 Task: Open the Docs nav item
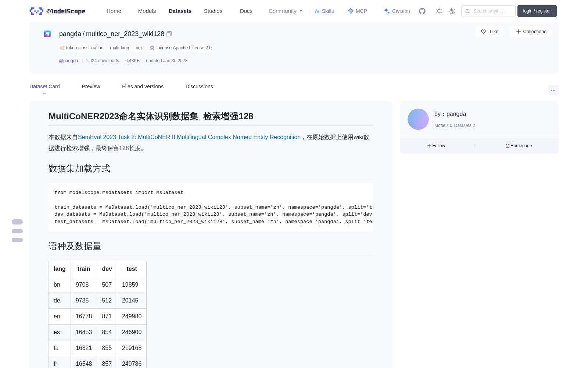tap(246, 11)
